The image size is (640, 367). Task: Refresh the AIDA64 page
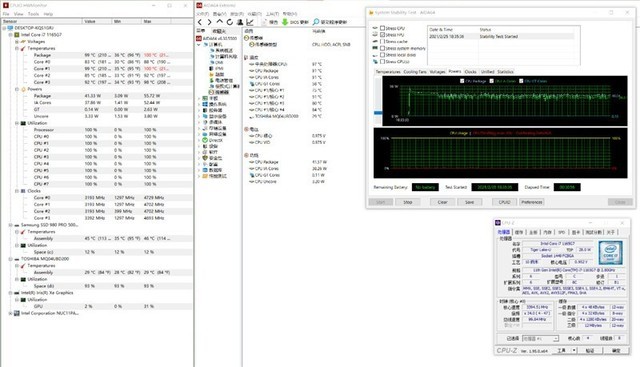click(x=230, y=22)
